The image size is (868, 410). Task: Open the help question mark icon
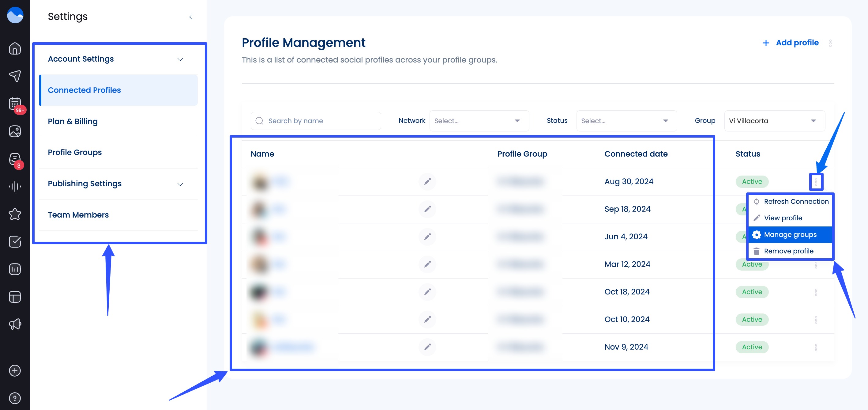[15, 398]
